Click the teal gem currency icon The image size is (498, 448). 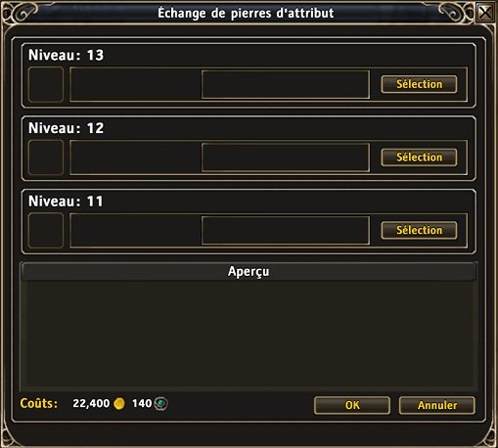pyautogui.click(x=160, y=403)
